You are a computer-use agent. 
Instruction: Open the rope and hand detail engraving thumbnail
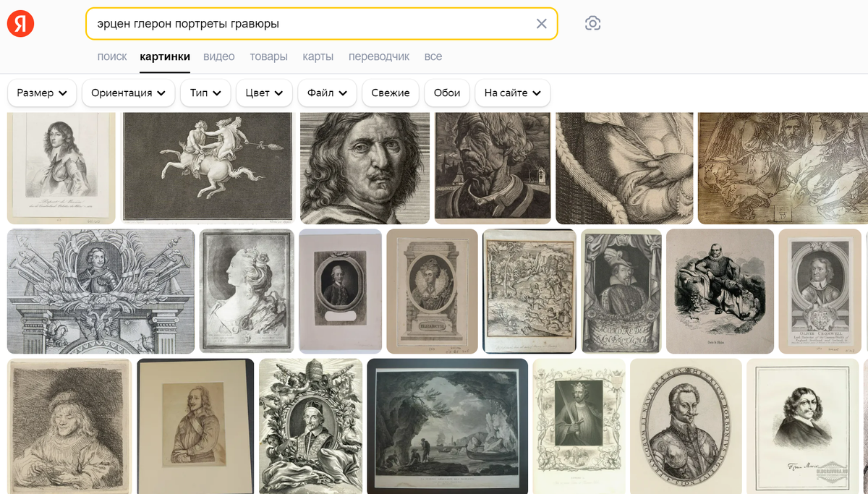tap(624, 168)
